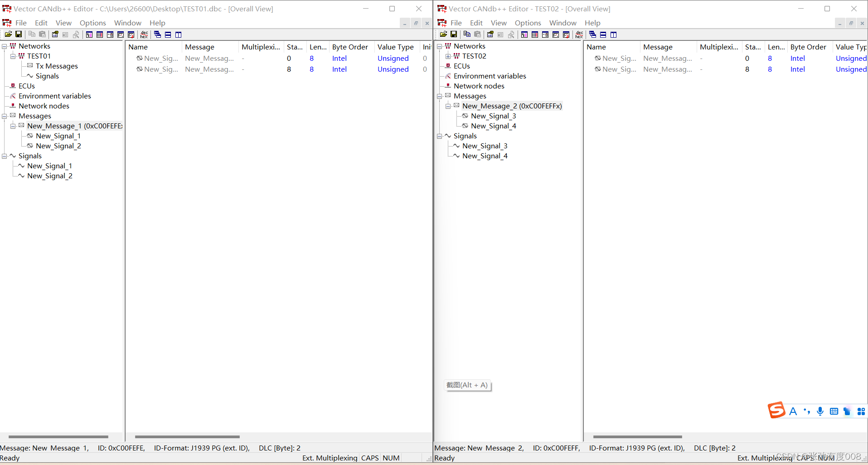
Task: Click the Save floppy icon in TEST01 window
Action: pyautogui.click(x=19, y=34)
